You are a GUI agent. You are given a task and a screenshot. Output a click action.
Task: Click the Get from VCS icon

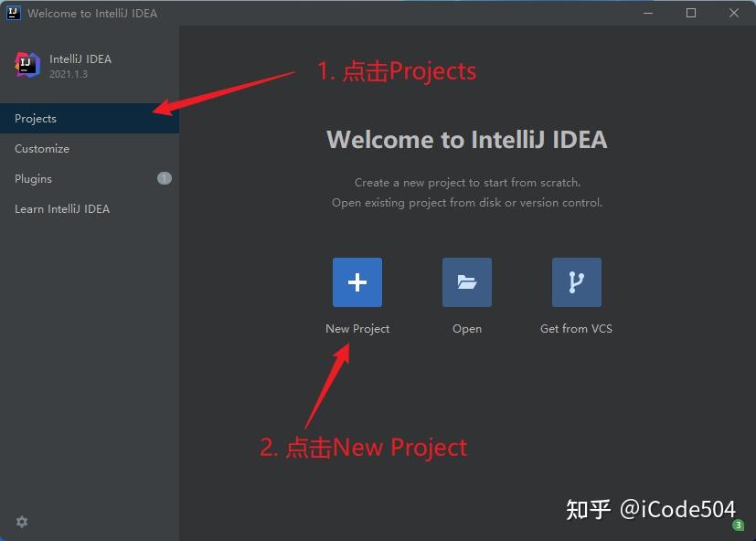pyautogui.click(x=576, y=282)
